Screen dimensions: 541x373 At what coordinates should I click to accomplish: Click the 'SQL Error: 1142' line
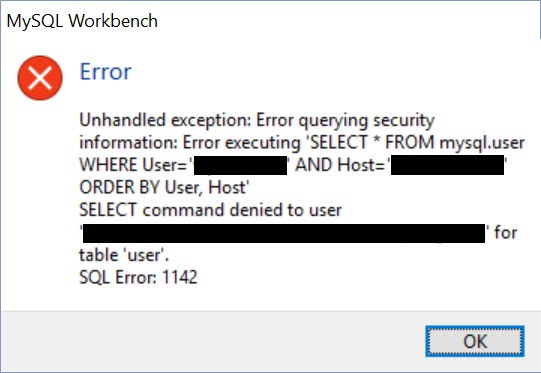(138, 277)
